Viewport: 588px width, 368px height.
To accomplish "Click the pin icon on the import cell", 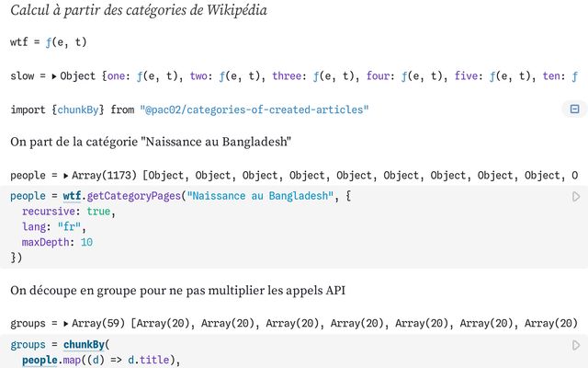I will [574, 109].
